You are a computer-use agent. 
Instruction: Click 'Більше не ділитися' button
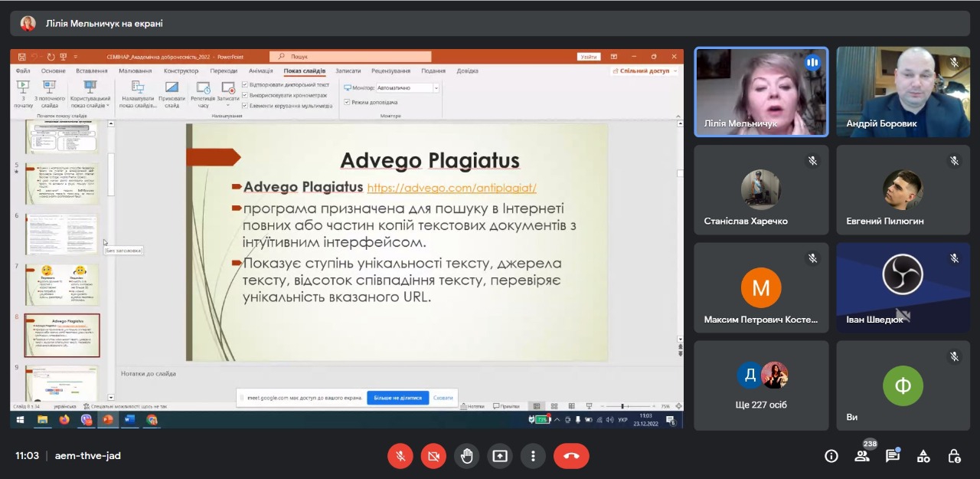398,398
